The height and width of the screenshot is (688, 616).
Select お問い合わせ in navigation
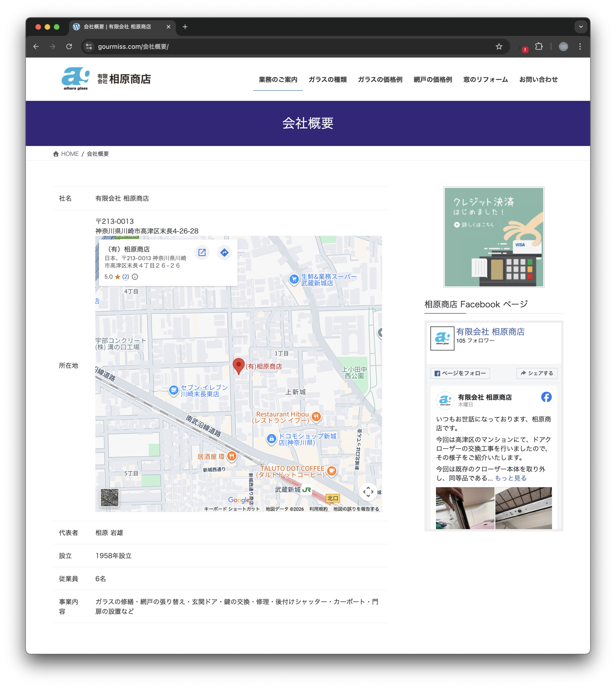pyautogui.click(x=538, y=80)
